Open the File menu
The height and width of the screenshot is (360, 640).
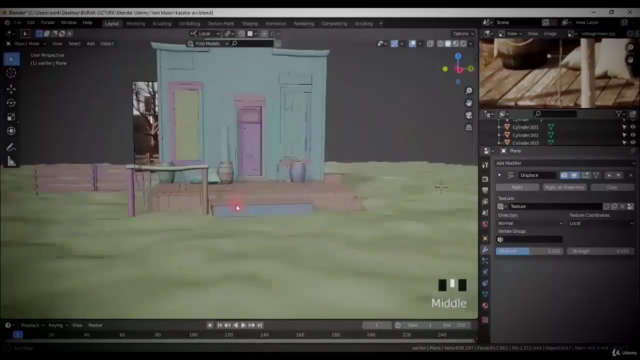[18, 22]
